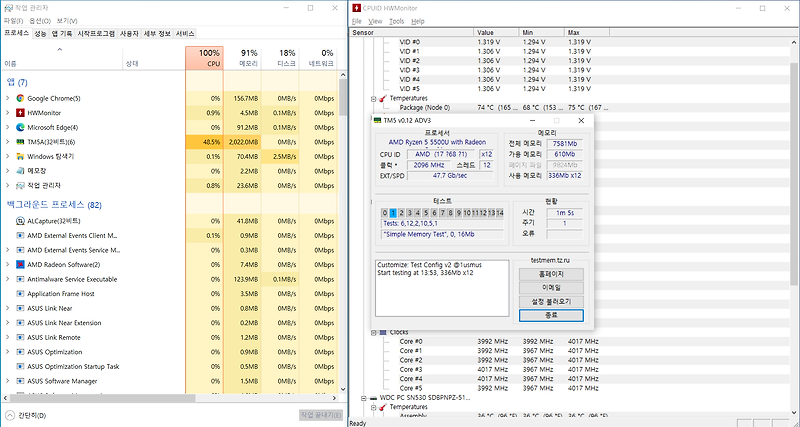Expand the TM5A process group
Image resolution: width=800 pixels, height=427 pixels.
(x=7, y=142)
